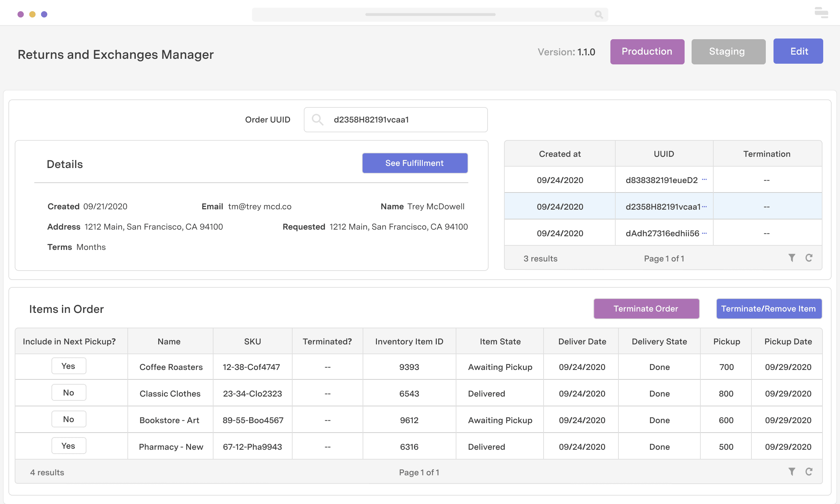Open the filter icon in the Items in Order footer
Viewport: 840px width, 504px height.
pyautogui.click(x=792, y=472)
